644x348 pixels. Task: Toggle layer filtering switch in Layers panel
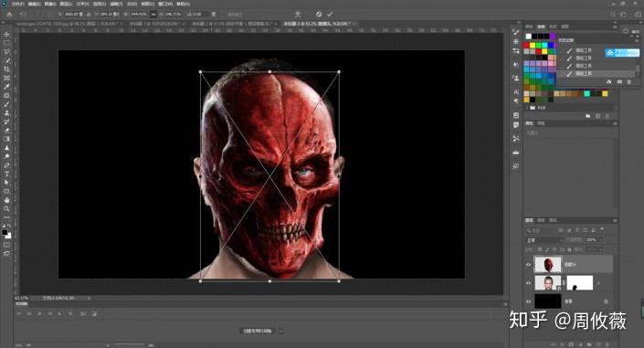tap(602, 229)
